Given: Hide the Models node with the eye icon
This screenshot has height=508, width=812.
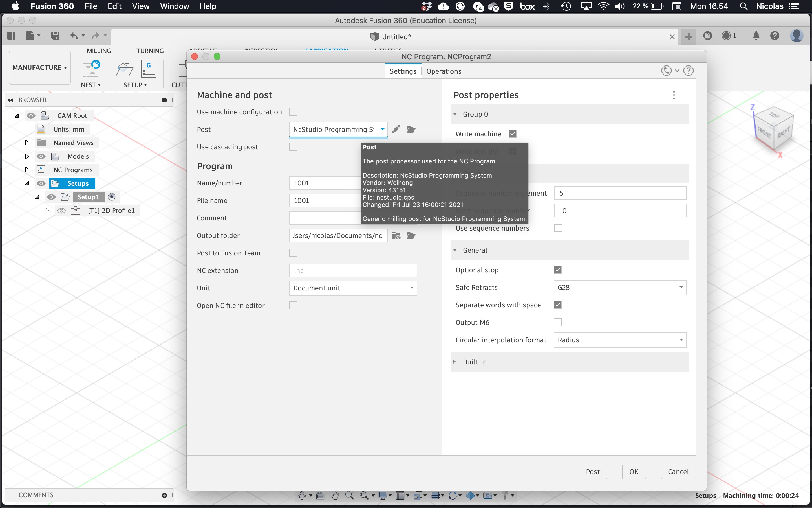Looking at the screenshot, I should (x=41, y=156).
